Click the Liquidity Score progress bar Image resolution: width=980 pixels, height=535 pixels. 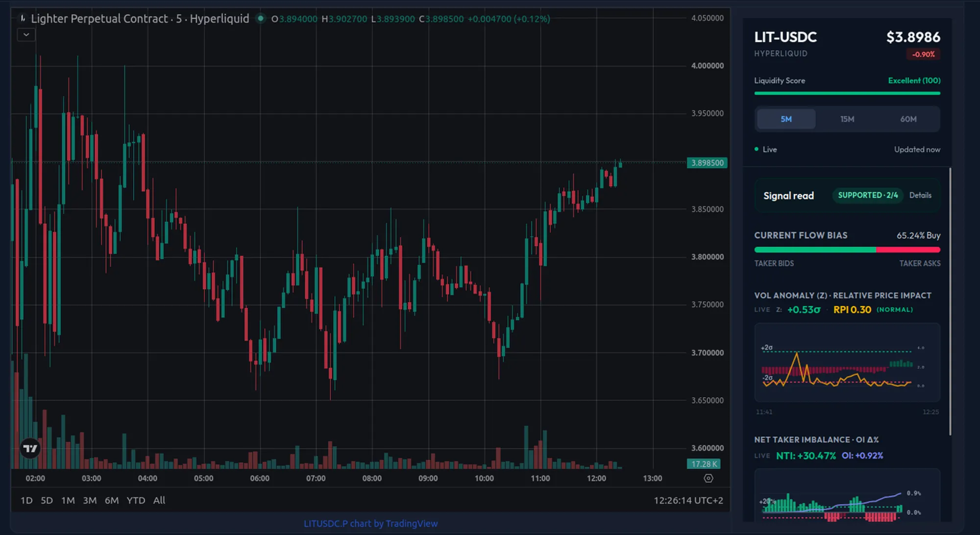tap(847, 93)
